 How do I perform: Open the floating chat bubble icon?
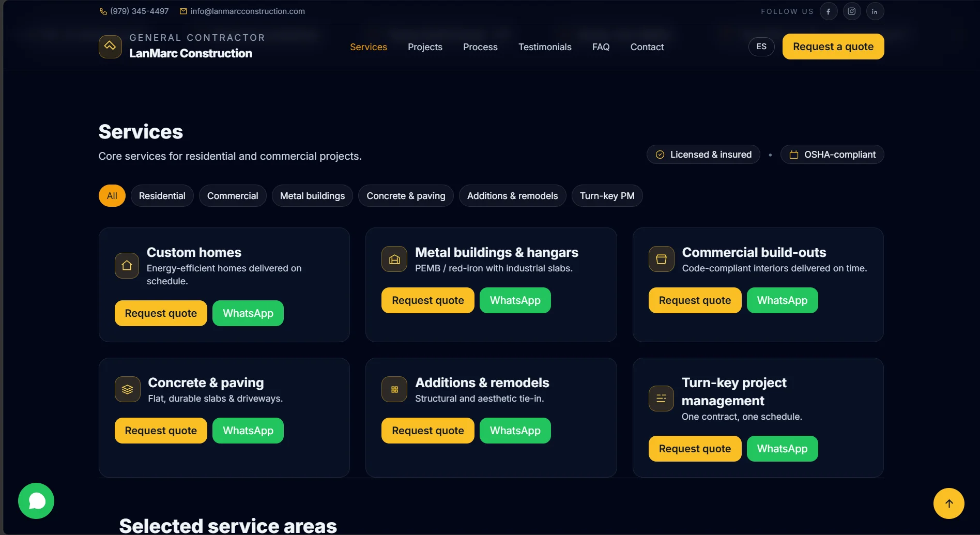pyautogui.click(x=36, y=501)
